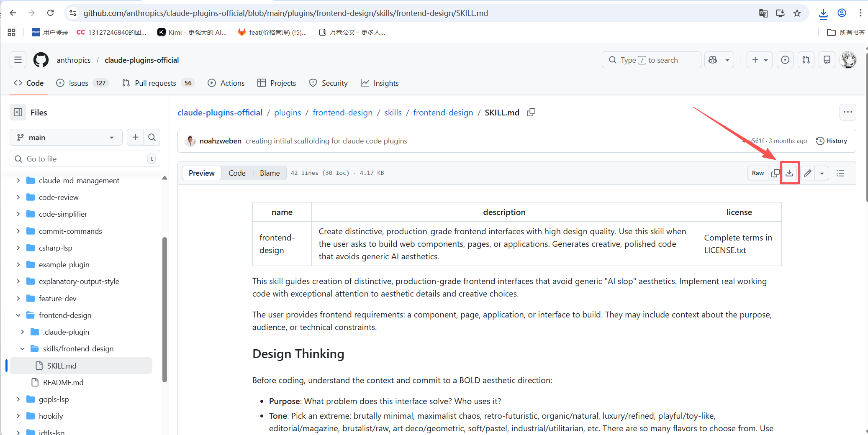Expand the hookify folder
This screenshot has width=868, height=435.
pyautogui.click(x=18, y=416)
